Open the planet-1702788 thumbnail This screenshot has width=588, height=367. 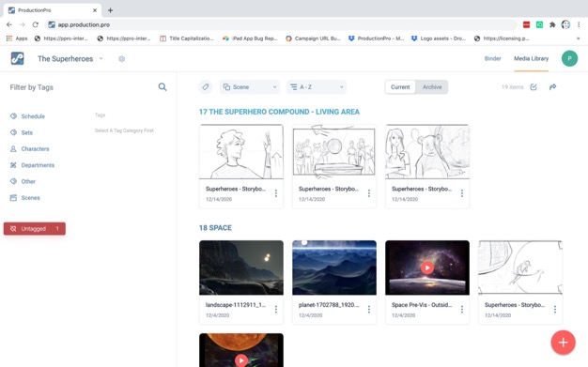click(334, 268)
